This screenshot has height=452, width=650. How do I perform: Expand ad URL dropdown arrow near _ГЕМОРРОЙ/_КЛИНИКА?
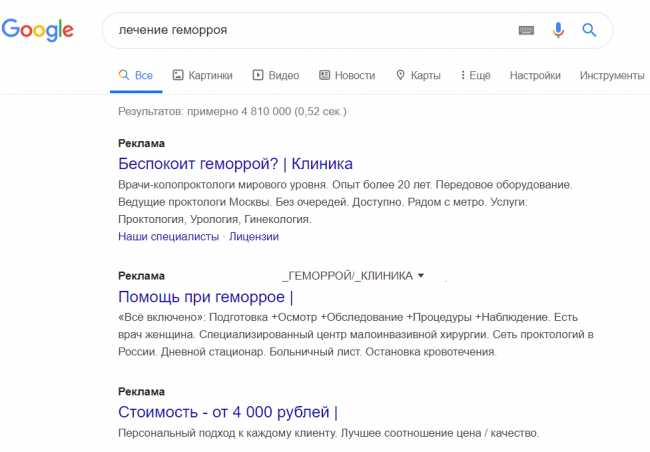click(x=421, y=275)
